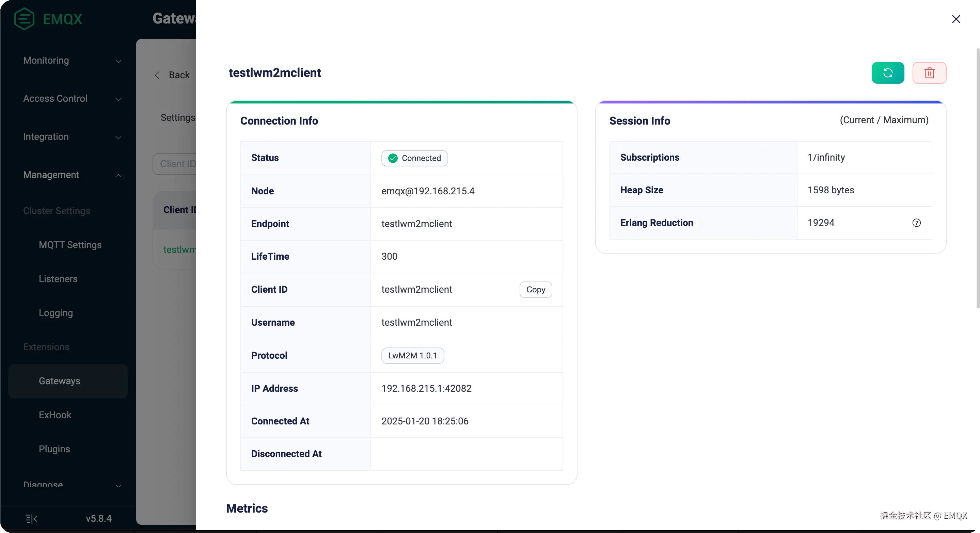Viewport: 980px width, 533px height.
Task: Copy the Client ID value
Action: (x=536, y=289)
